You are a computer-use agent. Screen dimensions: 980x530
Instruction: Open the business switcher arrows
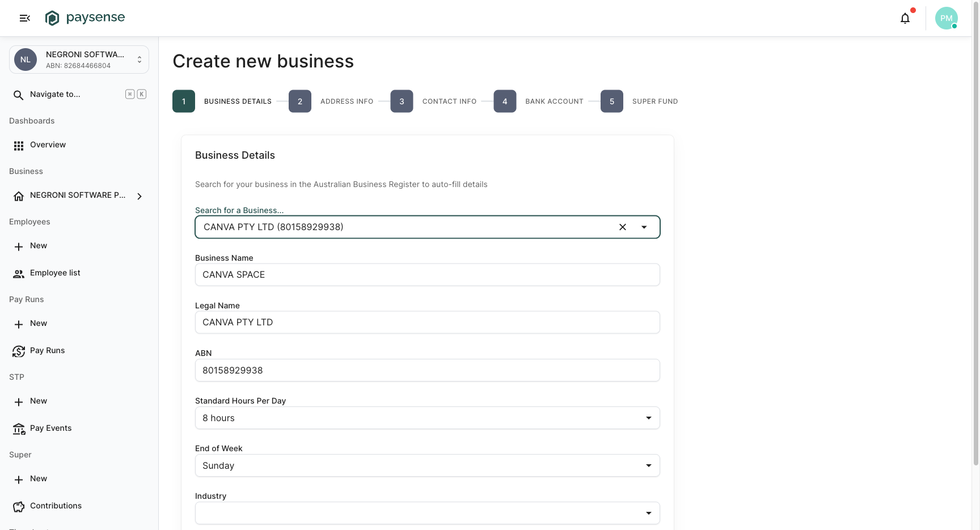pyautogui.click(x=140, y=60)
